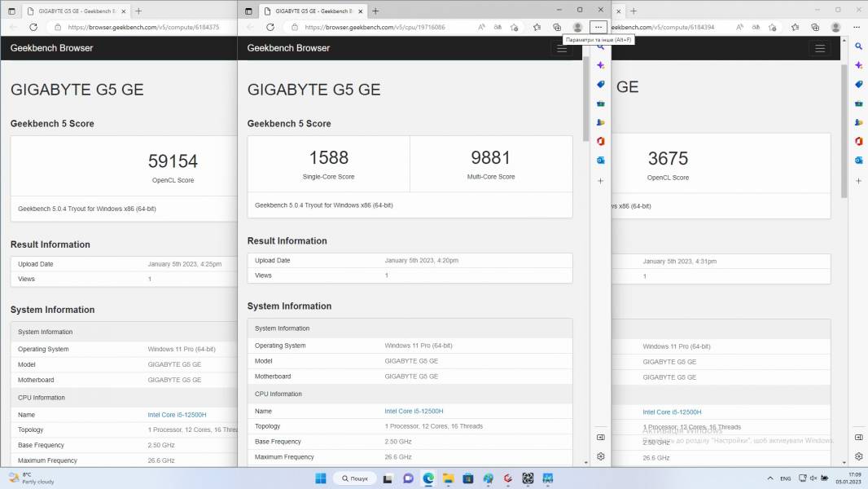Open Office icon in right window sidebar
Image resolution: width=868 pixels, height=489 pixels.
[858, 141]
